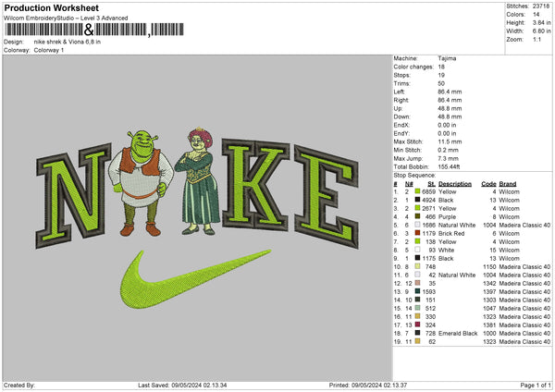Click the Brand column header
This screenshot has height=392, width=555.
pos(508,184)
